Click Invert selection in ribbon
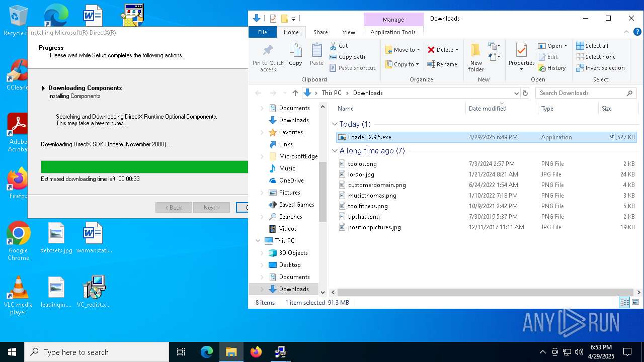The image size is (644, 362). [600, 68]
